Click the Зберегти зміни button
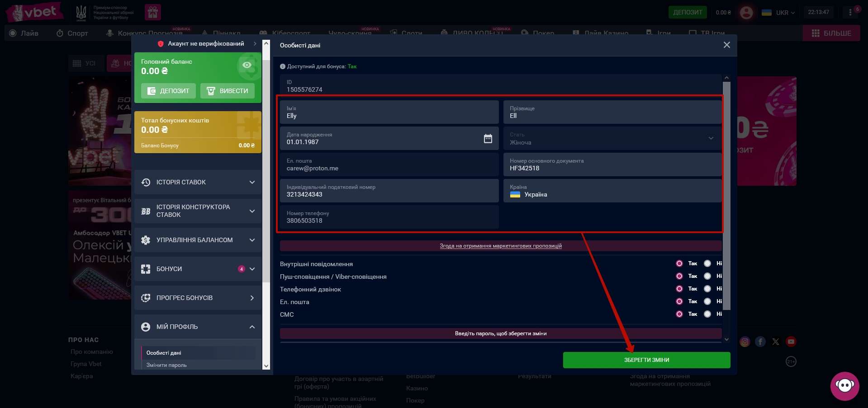This screenshot has height=408, width=868. point(646,360)
